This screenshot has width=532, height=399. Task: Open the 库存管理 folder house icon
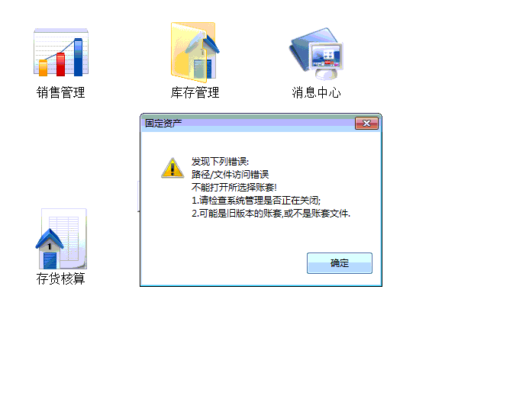click(195, 53)
